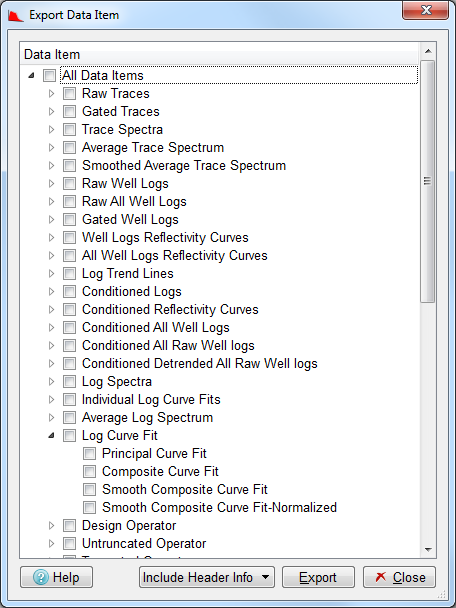Screen dimensions: 456x608
Task: Check the Raw Traces checkbox
Action: click(69, 93)
